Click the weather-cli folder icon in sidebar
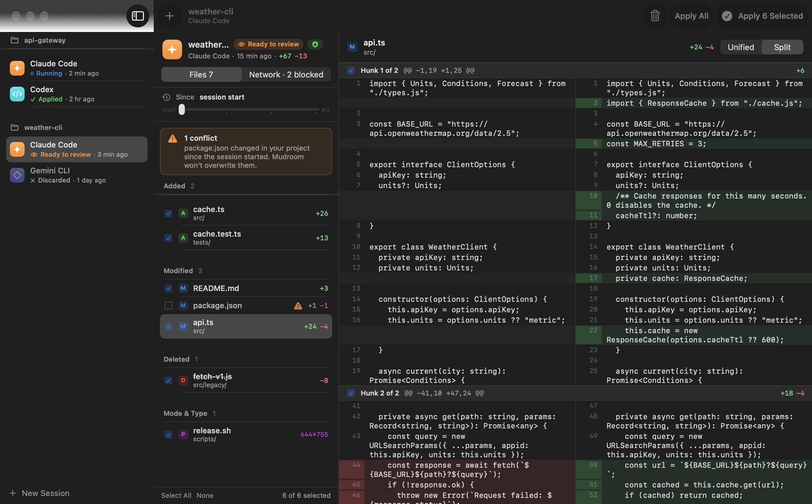The image size is (812, 504). coord(14,127)
